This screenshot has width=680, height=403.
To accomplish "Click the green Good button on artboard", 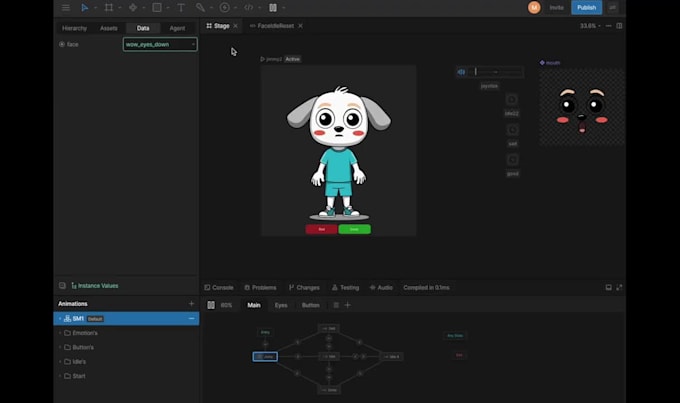I will click(x=354, y=229).
